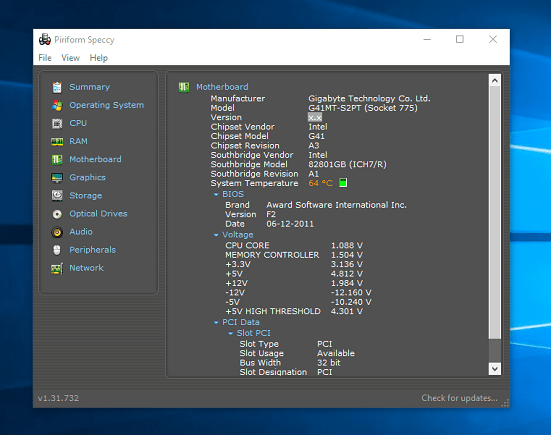Click the Motherboard icon in sidebar
This screenshot has height=435, width=551.
57,160
